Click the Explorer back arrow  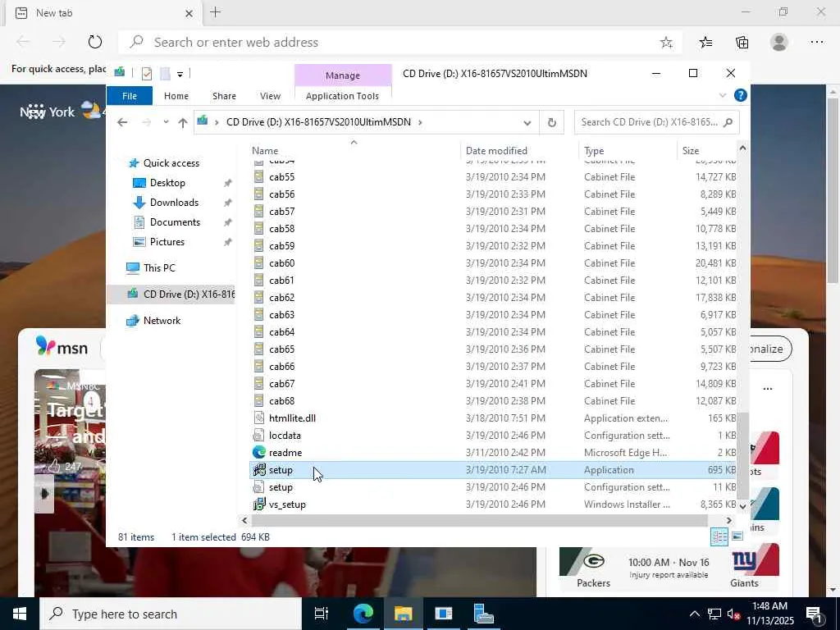tap(122, 123)
